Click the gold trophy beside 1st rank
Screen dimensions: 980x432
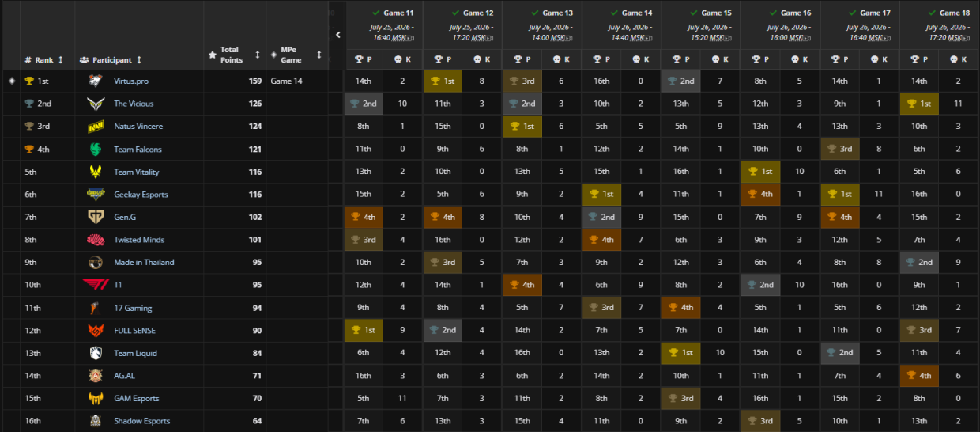point(29,81)
